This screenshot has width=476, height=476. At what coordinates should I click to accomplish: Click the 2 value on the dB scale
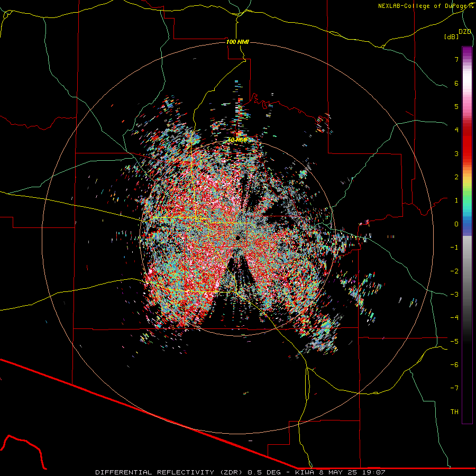456,177
